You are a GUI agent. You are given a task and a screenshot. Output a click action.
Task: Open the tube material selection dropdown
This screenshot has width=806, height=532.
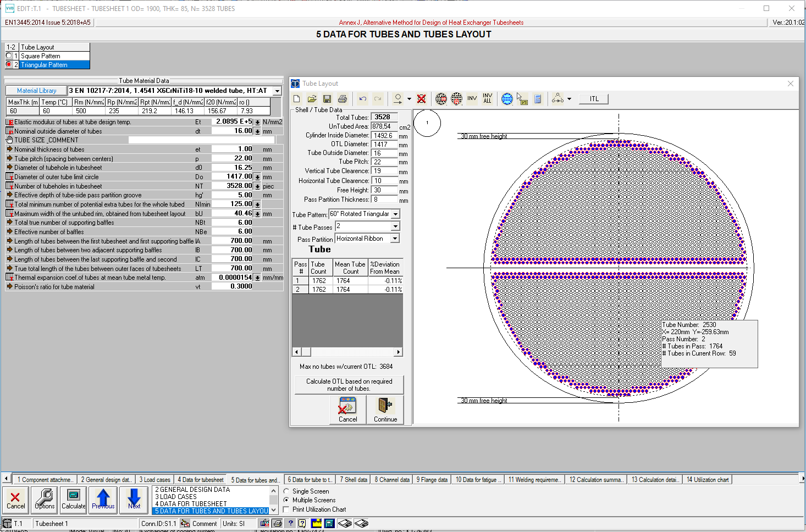pyautogui.click(x=277, y=91)
